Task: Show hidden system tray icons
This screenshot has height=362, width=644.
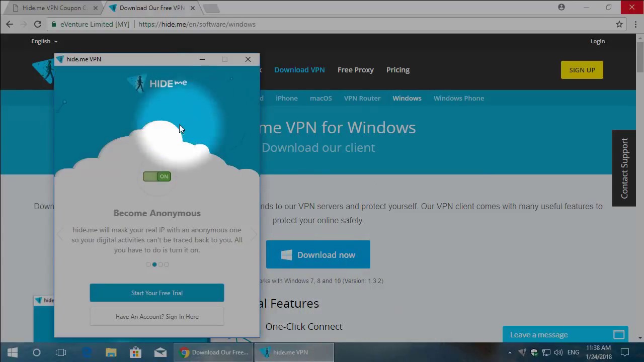Action: tap(510, 352)
